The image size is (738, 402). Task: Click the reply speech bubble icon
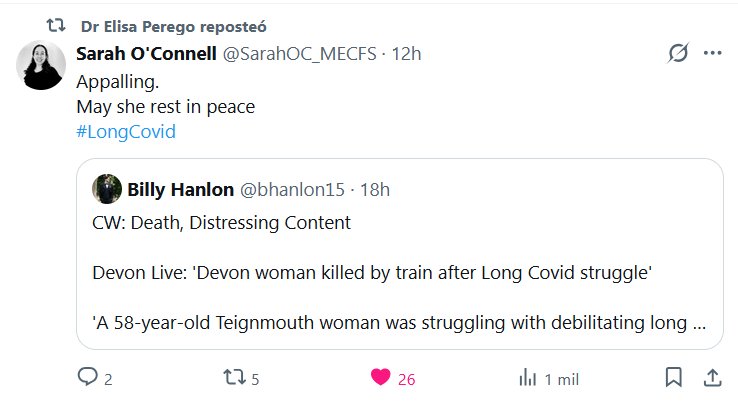point(87,378)
